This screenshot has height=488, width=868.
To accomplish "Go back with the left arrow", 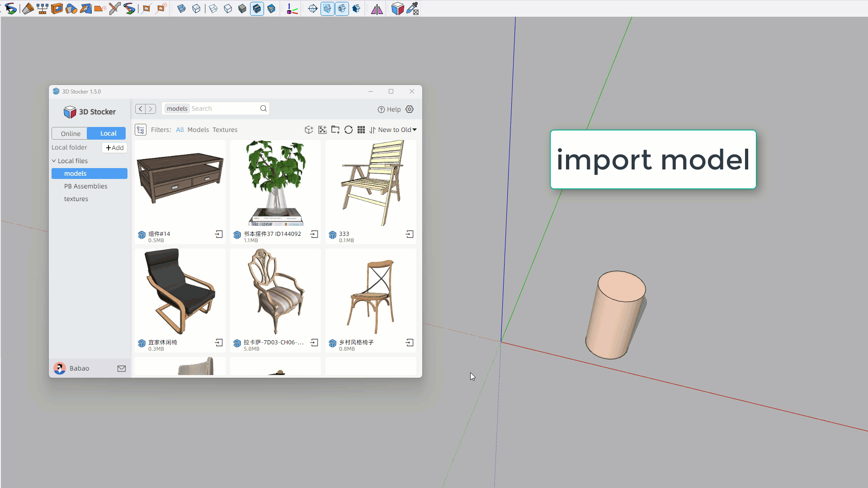I will click(141, 108).
